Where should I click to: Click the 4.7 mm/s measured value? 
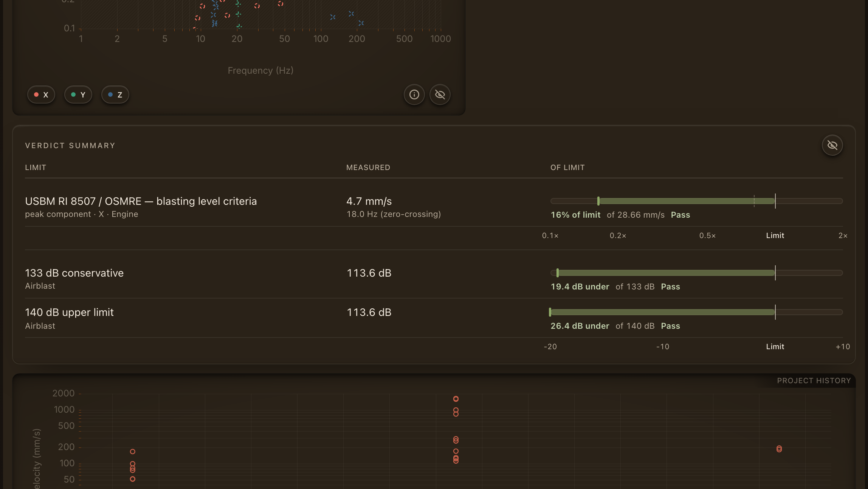(x=369, y=201)
